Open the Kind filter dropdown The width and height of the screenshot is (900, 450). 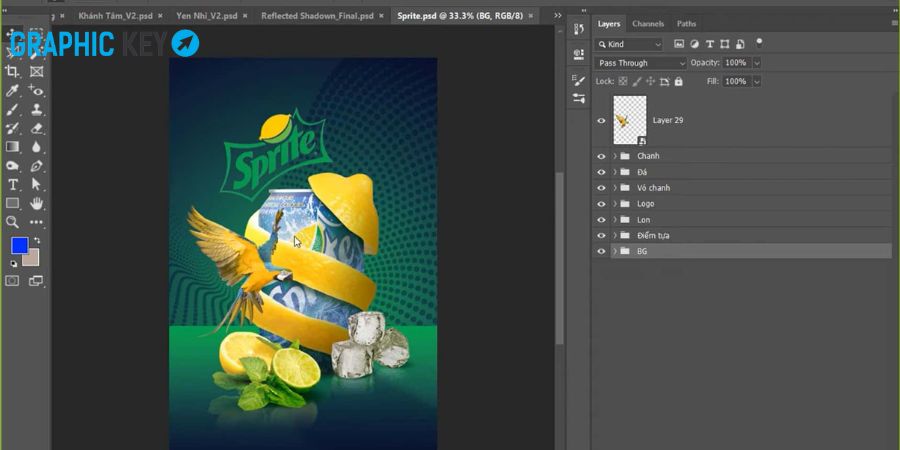tap(629, 44)
